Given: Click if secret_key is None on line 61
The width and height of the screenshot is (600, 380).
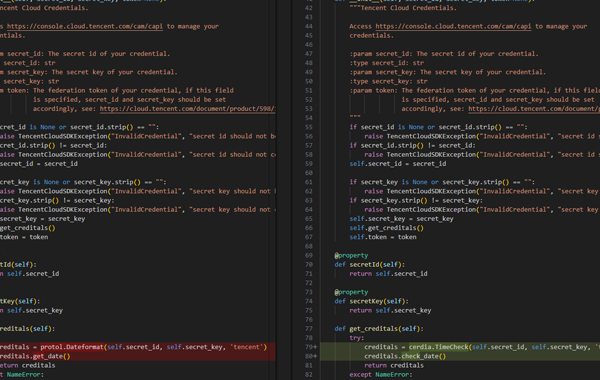Looking at the screenshot, I should tap(442, 182).
